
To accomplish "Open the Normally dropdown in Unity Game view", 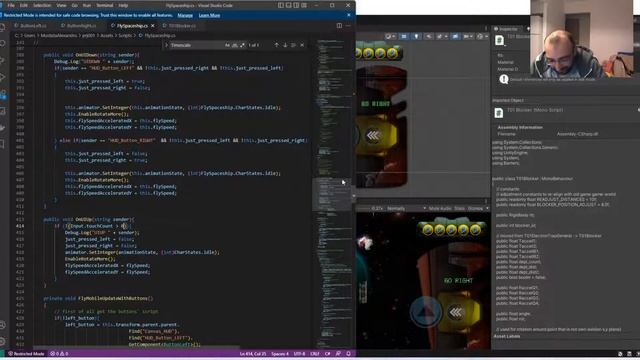I will 406,209.
